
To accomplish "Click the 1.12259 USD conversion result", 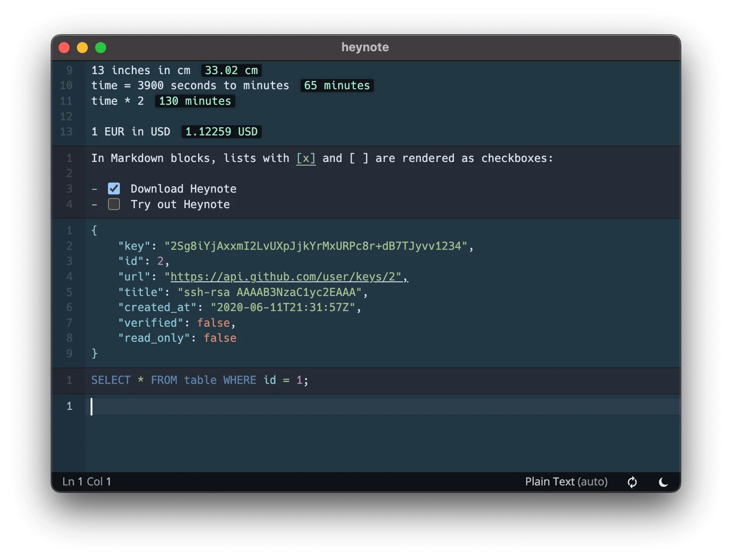I will tap(221, 132).
